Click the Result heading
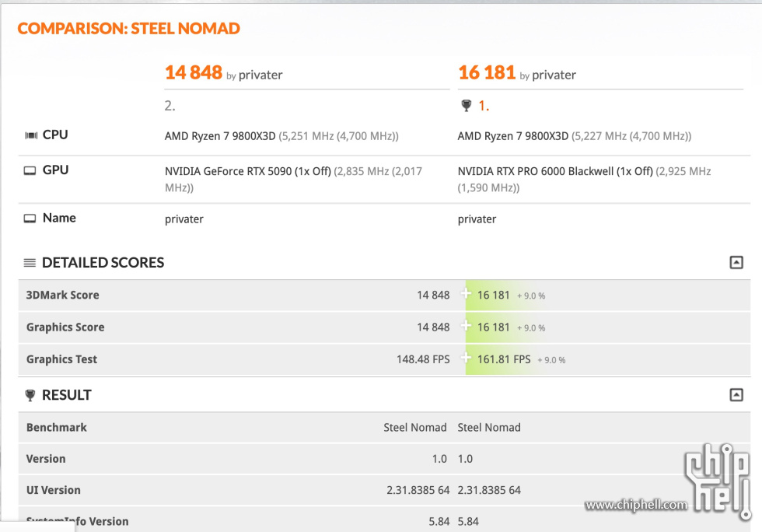762x532 pixels. [67, 395]
